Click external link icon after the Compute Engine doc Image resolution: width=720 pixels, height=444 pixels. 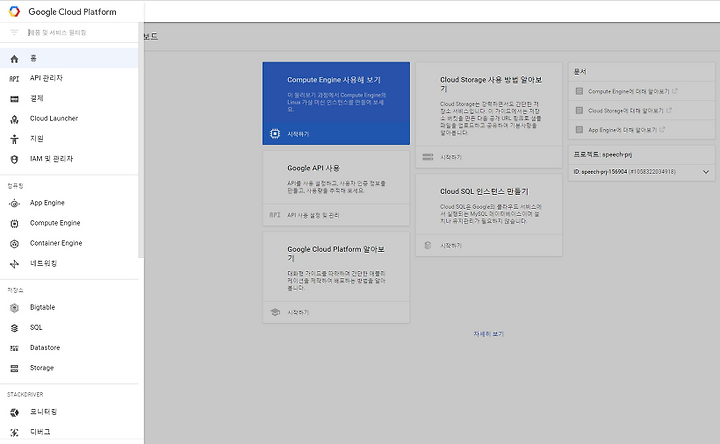pos(675,91)
